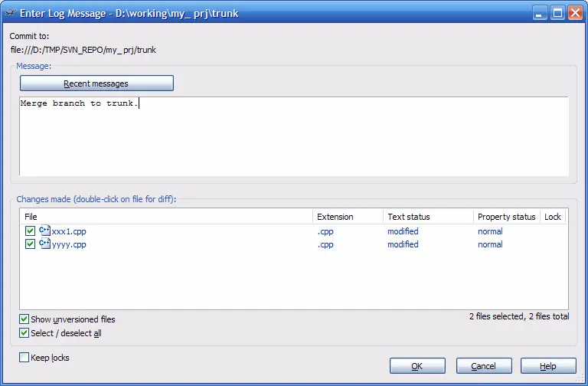The image size is (588, 386).
Task: Open the Recent messages list
Action: tap(96, 83)
